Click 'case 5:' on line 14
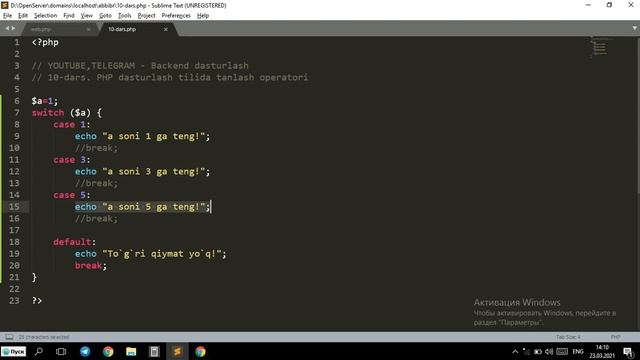Screen dimensions: 640x360 [x=72, y=195]
